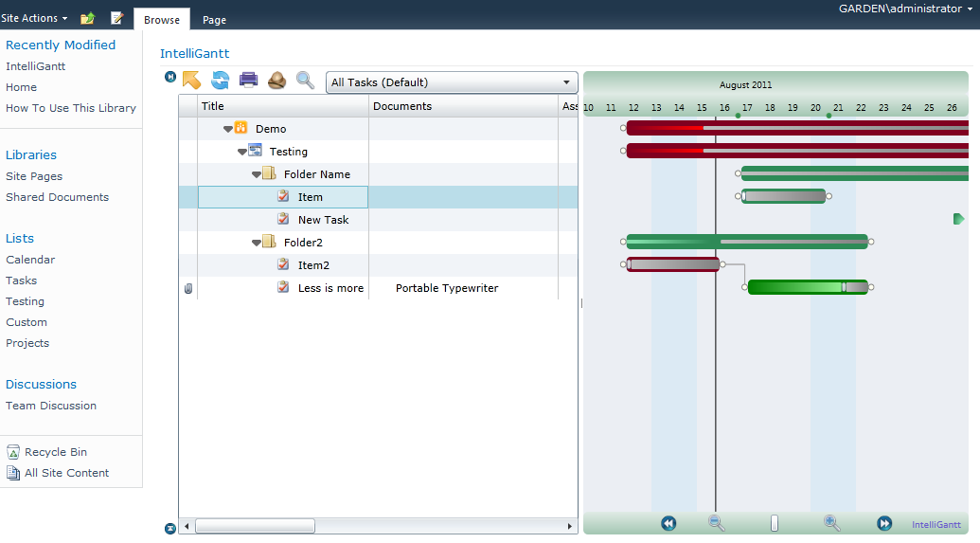Select the New Task row
The width and height of the screenshot is (980, 543).
pyautogui.click(x=378, y=220)
